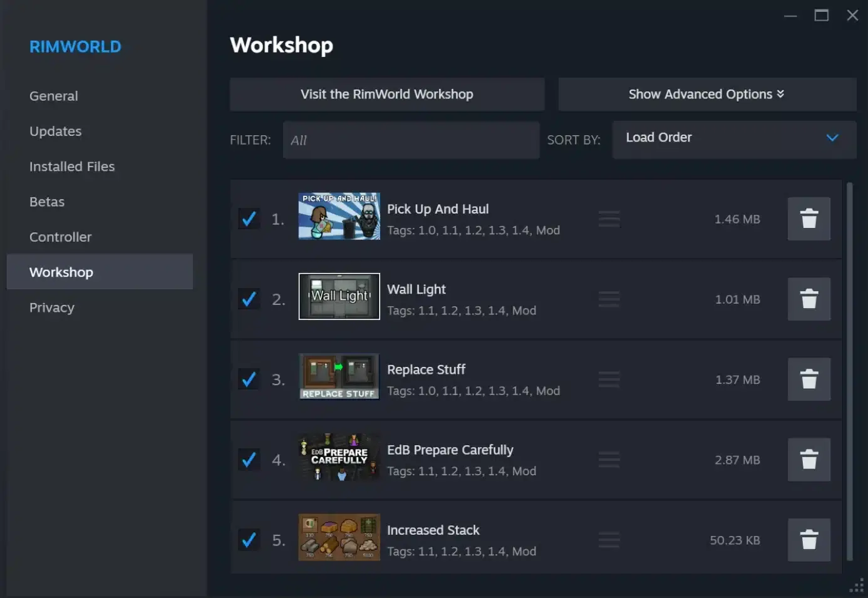This screenshot has height=598, width=868.
Task: Click the Pick Up And Haul title
Action: (x=438, y=209)
